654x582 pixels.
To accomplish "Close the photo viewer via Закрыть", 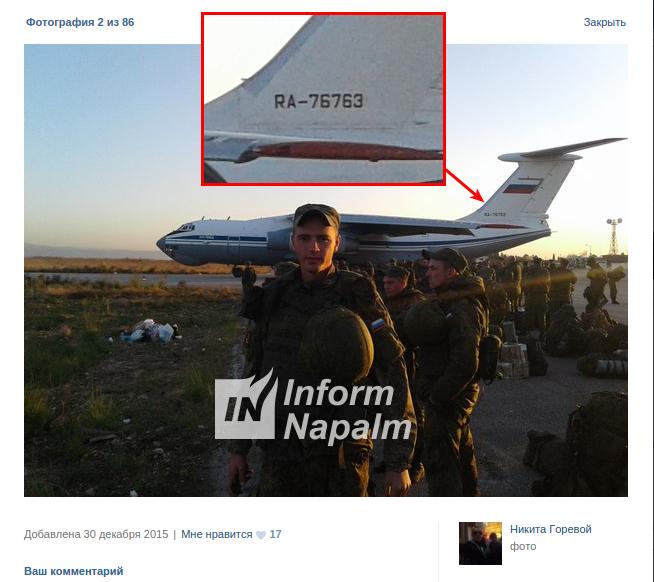I will coord(604,23).
